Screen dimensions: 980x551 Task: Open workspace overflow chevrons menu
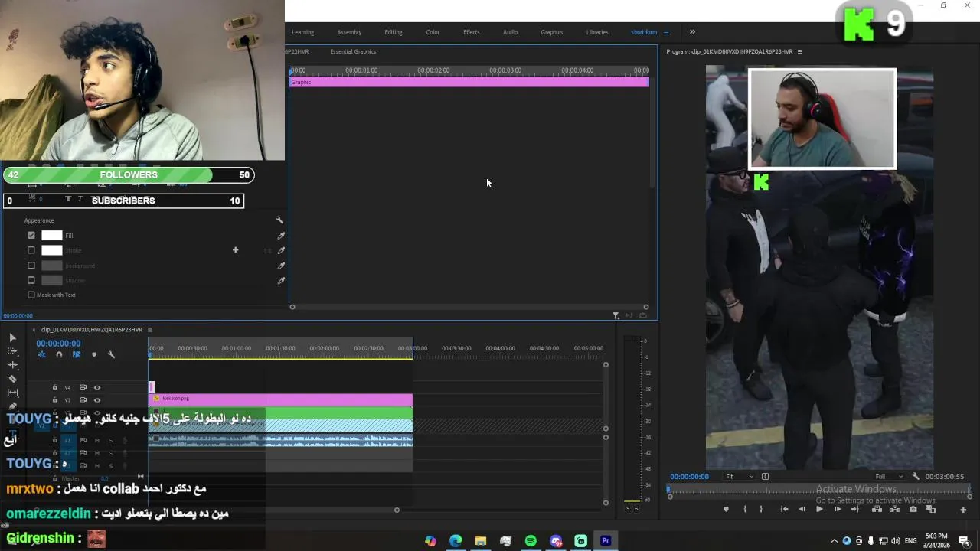tap(692, 32)
